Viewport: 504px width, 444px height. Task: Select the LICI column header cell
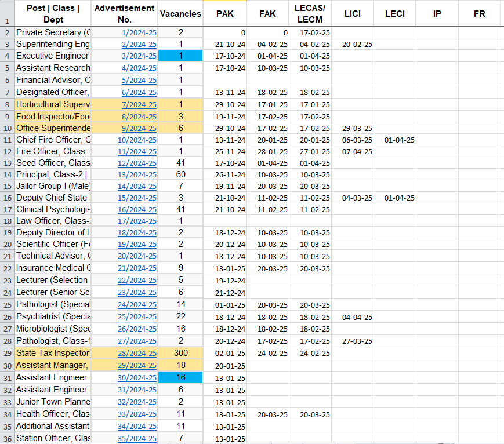click(x=352, y=13)
